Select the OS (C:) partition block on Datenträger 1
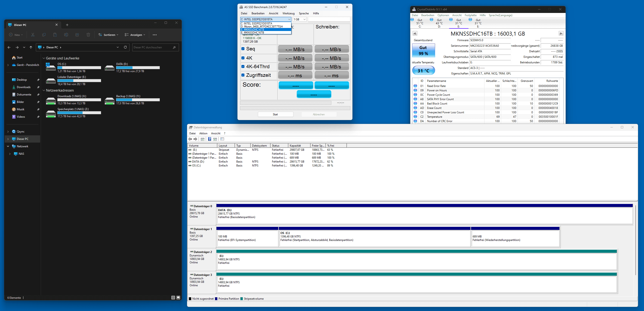Image resolution: width=644 pixels, height=311 pixels. click(x=375, y=237)
